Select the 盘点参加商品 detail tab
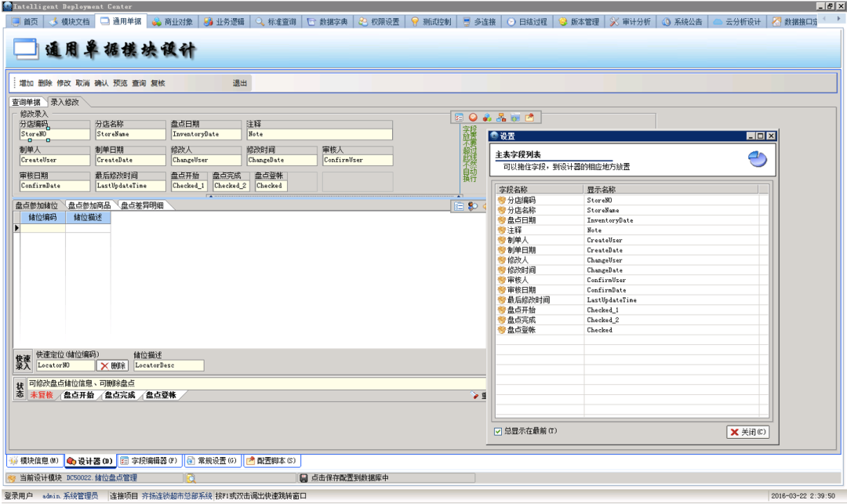Image resolution: width=847 pixels, height=504 pixels. point(89,205)
